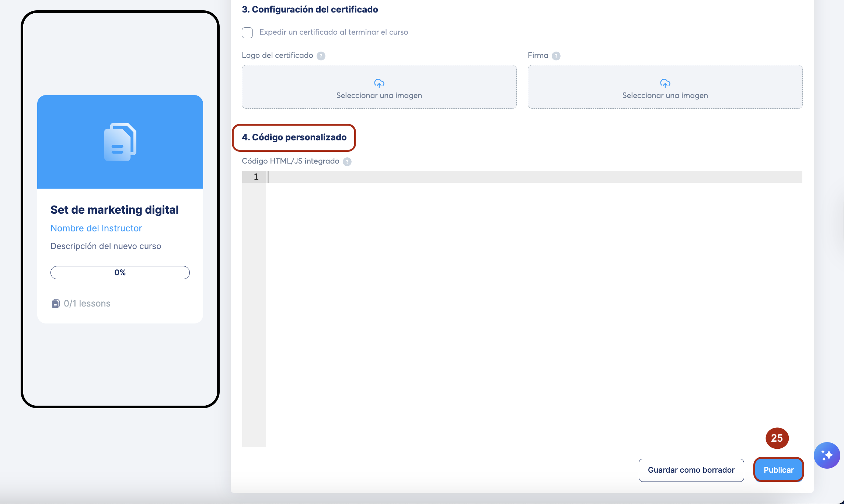This screenshot has width=844, height=504.
Task: Click the 0% course progress bar
Action: click(120, 273)
